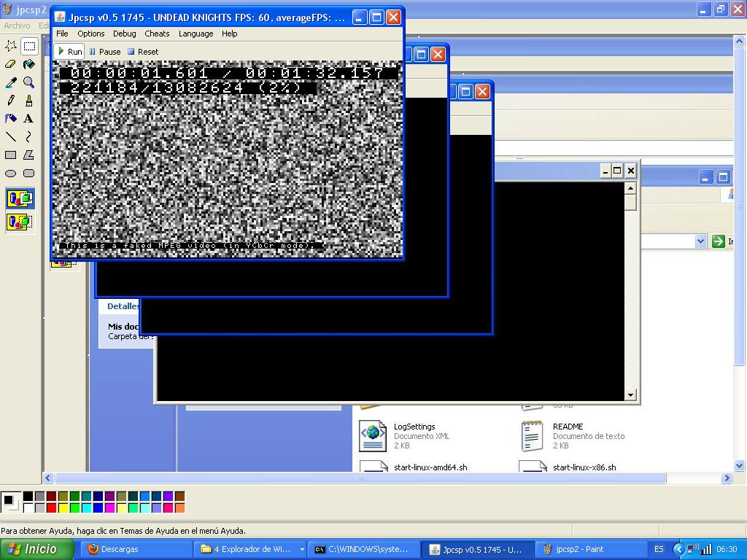
Task: Click console window scrollbar up arrow
Action: (x=630, y=189)
